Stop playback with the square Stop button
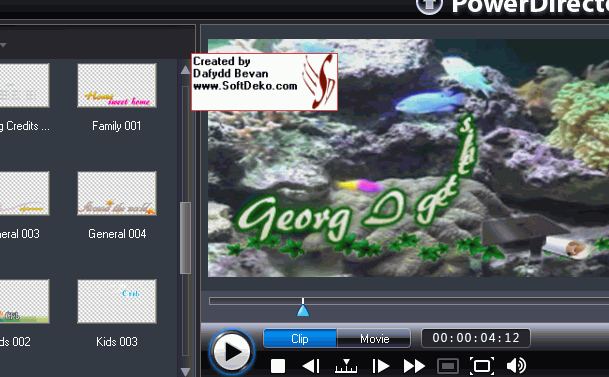609x377 pixels. point(278,366)
